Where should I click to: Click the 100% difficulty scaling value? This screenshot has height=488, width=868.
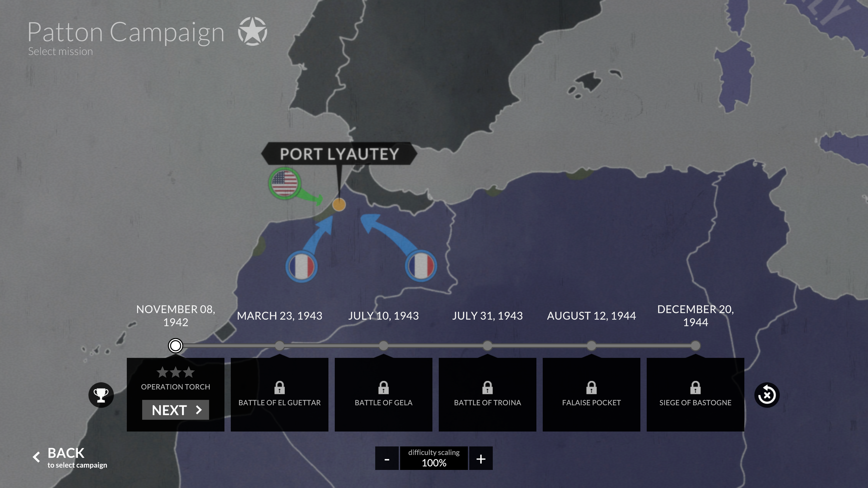(x=434, y=463)
